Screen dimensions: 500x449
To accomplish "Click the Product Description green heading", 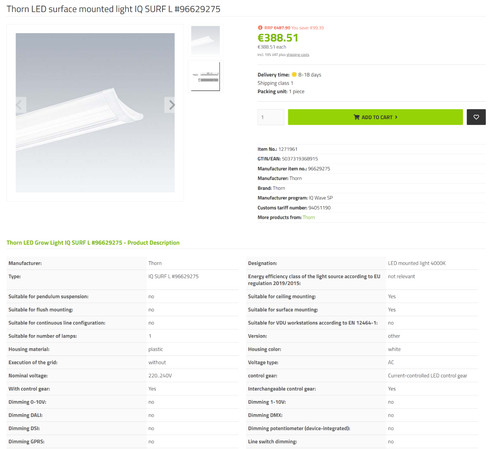I will point(93,243).
